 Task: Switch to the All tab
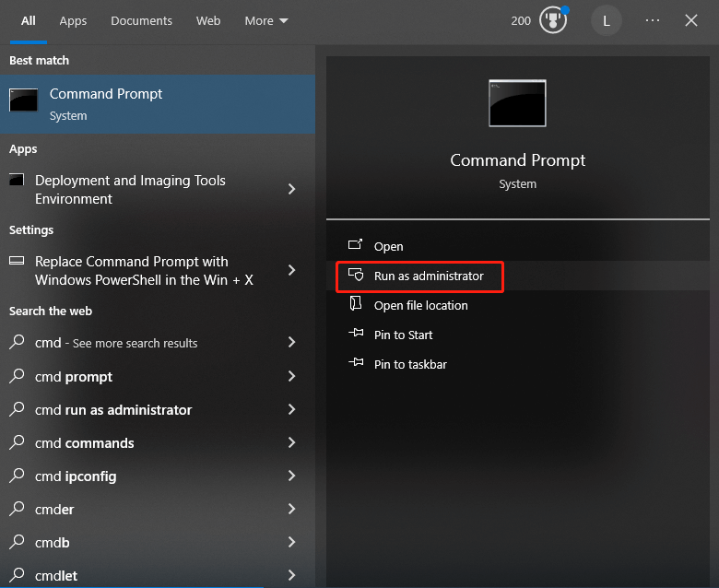pos(28,21)
